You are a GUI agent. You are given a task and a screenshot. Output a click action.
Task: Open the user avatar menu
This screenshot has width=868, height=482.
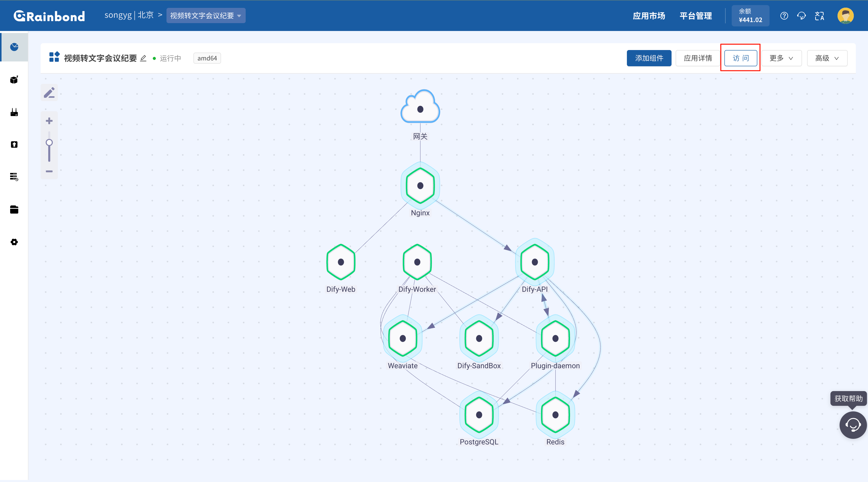(x=845, y=16)
